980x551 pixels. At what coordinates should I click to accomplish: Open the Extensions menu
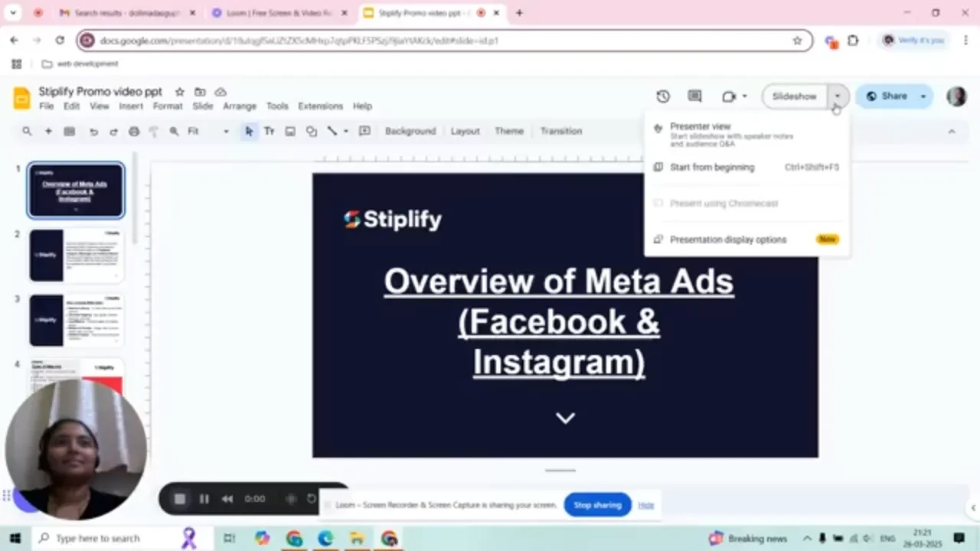[320, 106]
